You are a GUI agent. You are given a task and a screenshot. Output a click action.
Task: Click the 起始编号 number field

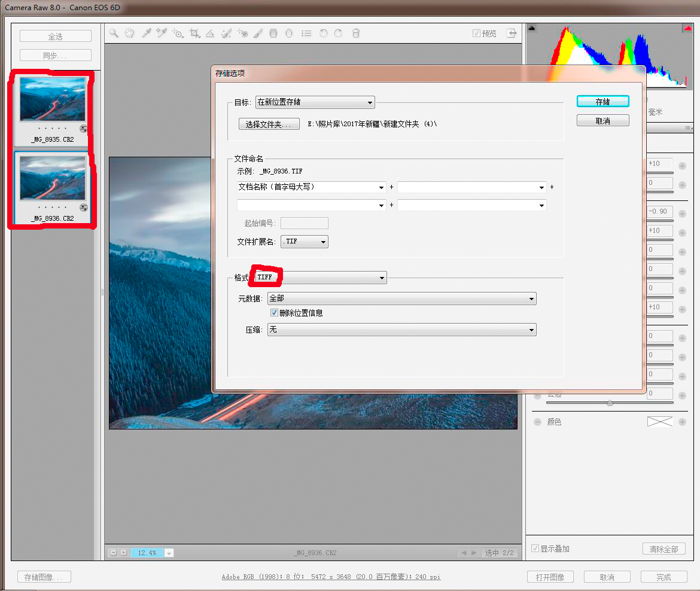(x=305, y=223)
